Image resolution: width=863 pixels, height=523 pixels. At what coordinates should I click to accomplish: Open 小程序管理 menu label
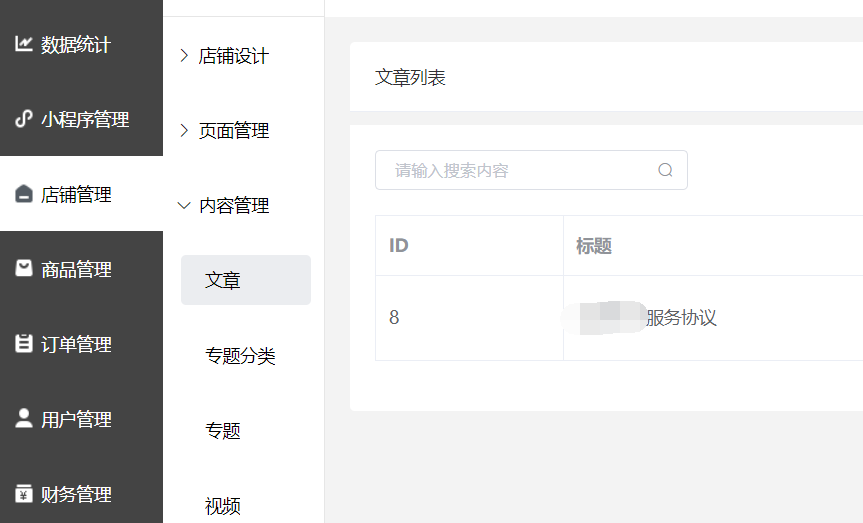click(85, 119)
